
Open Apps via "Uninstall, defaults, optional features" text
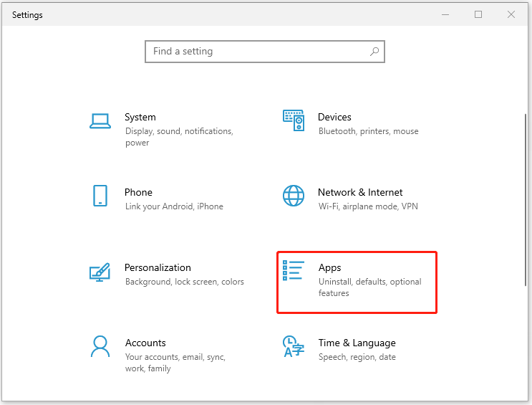point(369,282)
